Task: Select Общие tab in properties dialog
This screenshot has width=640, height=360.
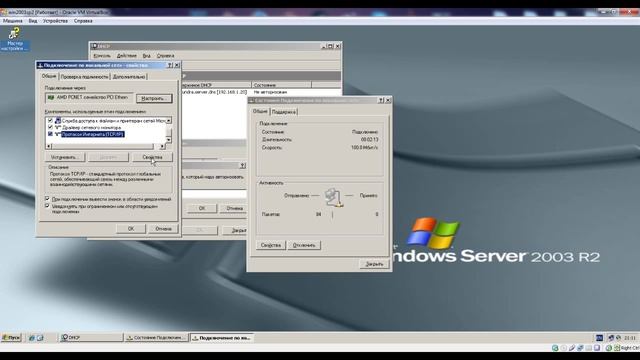Action: coord(49,76)
